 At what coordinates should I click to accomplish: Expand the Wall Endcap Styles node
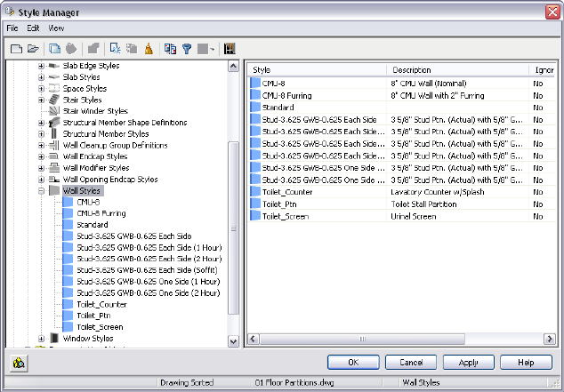coord(41,156)
